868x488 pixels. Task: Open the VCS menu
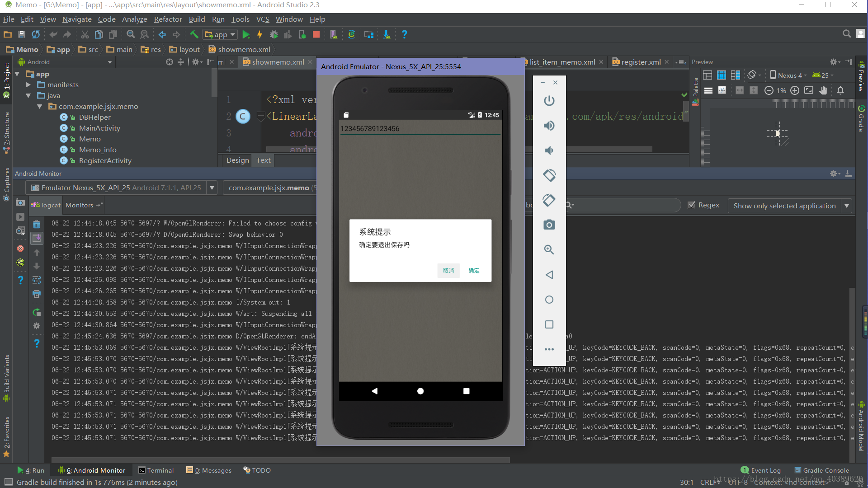263,19
